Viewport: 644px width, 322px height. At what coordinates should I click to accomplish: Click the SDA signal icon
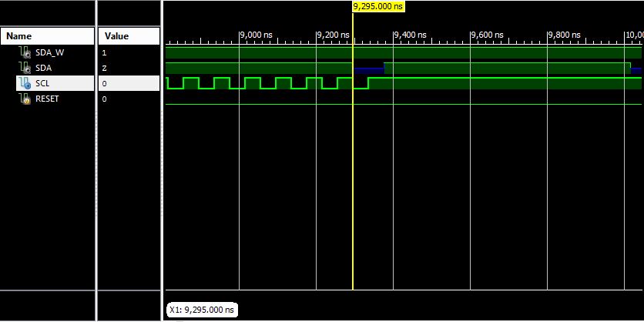point(24,69)
